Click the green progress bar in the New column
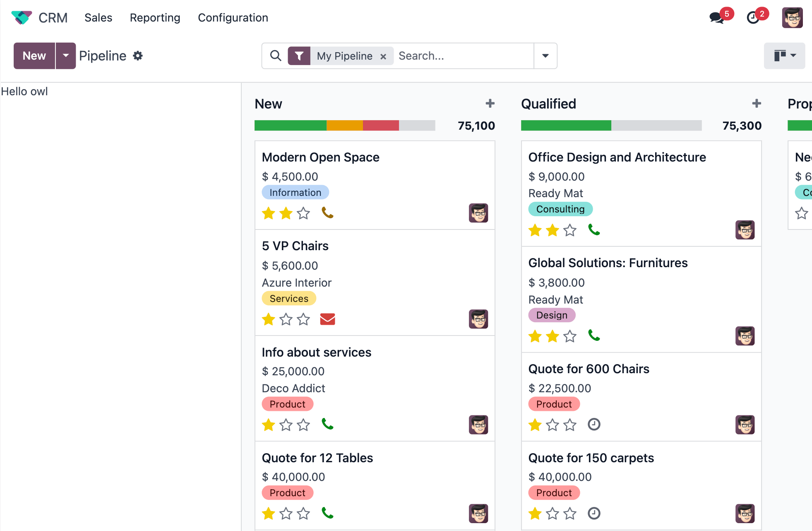 [x=290, y=126]
